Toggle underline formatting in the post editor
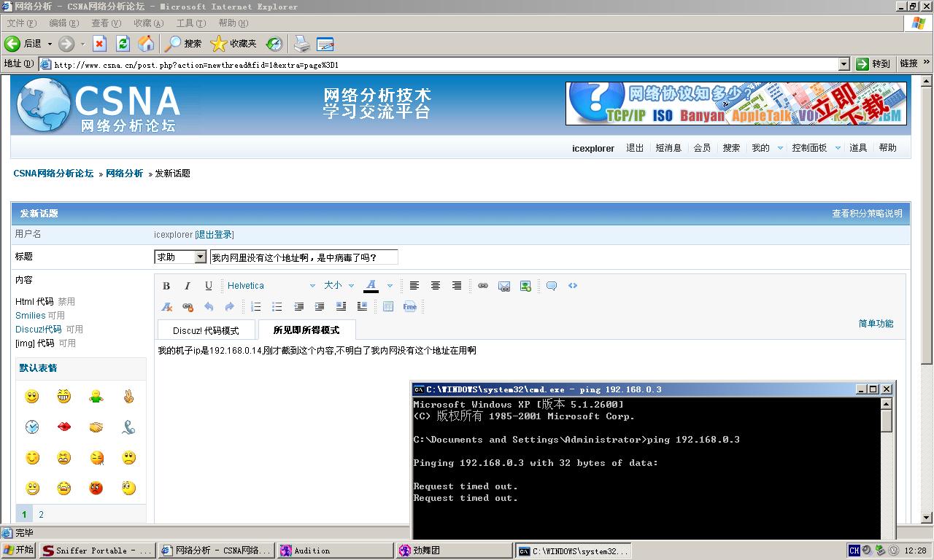Image resolution: width=934 pixels, height=560 pixels. pos(209,286)
